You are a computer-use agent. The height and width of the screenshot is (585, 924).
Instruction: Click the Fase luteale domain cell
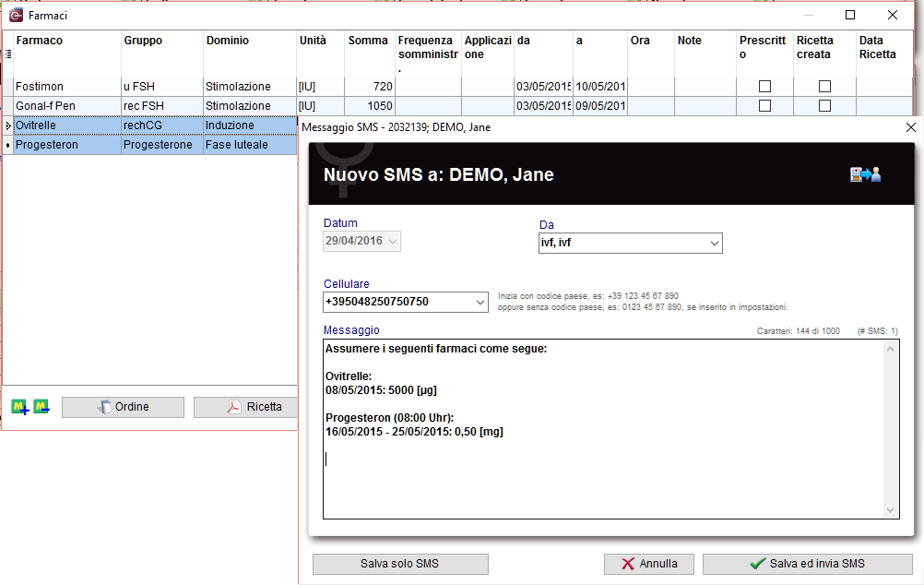[250, 145]
